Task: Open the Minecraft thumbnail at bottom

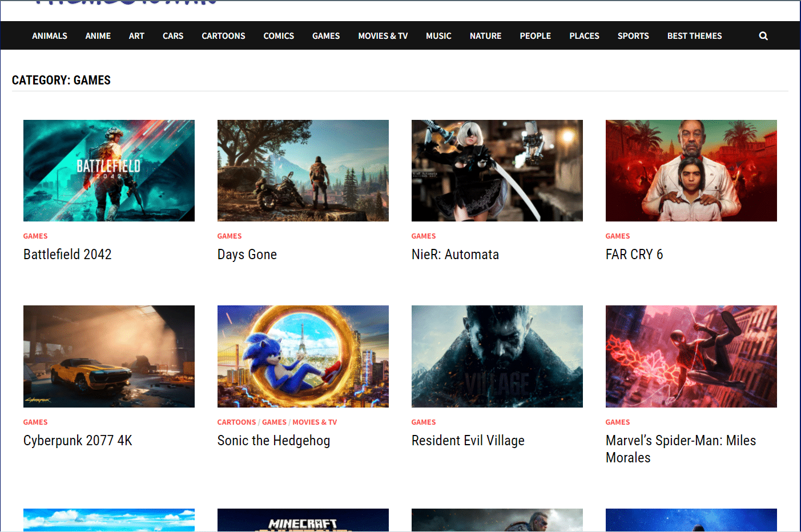Action: [x=303, y=520]
